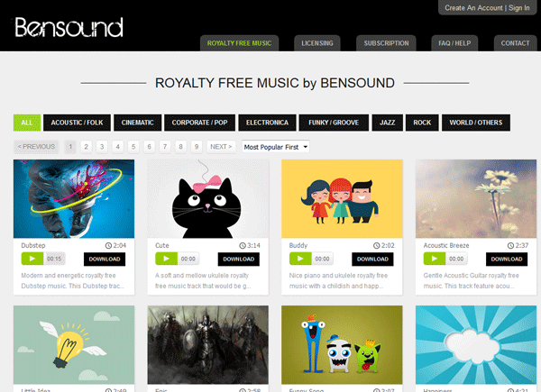Open the black cat Cute thumbnail
Image resolution: width=541 pixels, height=392 pixels.
pyautogui.click(x=208, y=198)
